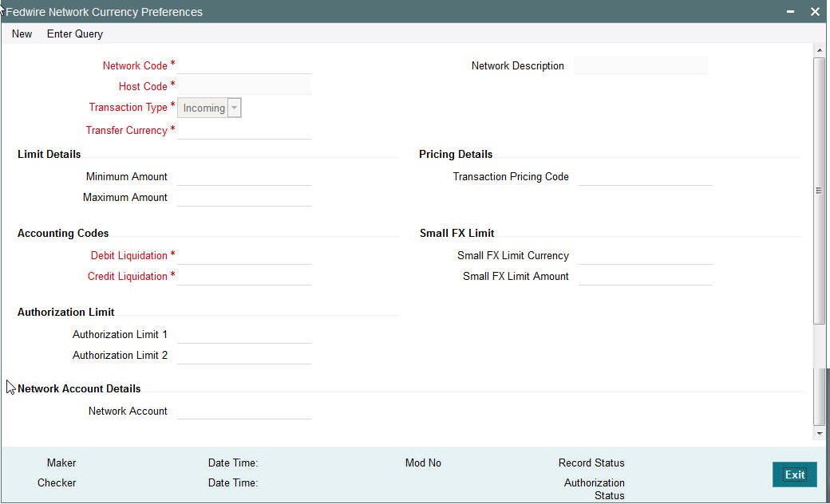Click the Mod No label
This screenshot has height=504, width=830.
(x=423, y=463)
